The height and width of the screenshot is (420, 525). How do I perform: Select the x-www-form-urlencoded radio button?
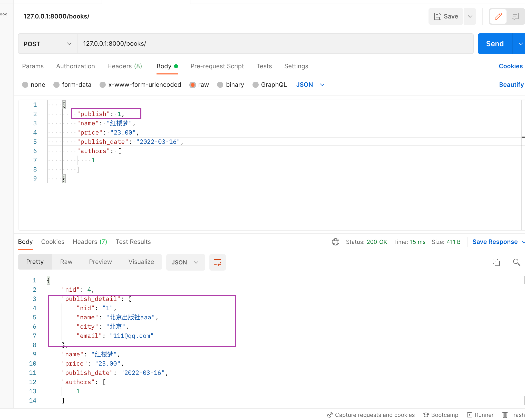[x=103, y=85]
